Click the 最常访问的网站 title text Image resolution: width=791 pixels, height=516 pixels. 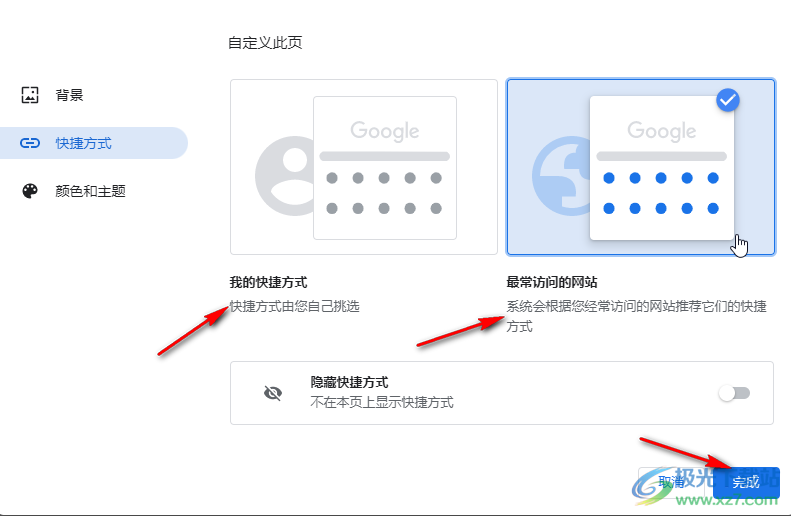(552, 282)
